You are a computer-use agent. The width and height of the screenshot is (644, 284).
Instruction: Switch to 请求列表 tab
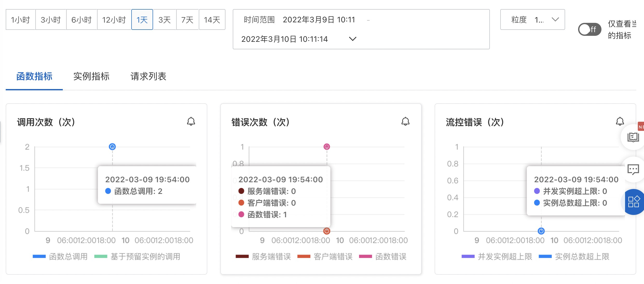tap(148, 76)
